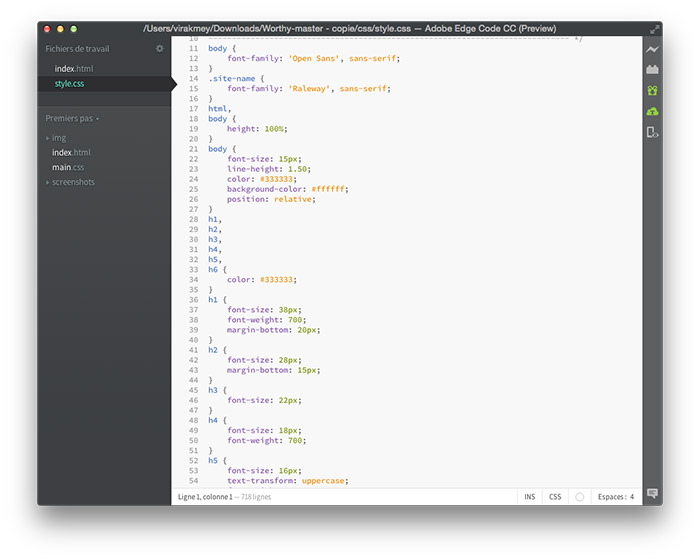Click the line-height property on line 23

[253, 169]
